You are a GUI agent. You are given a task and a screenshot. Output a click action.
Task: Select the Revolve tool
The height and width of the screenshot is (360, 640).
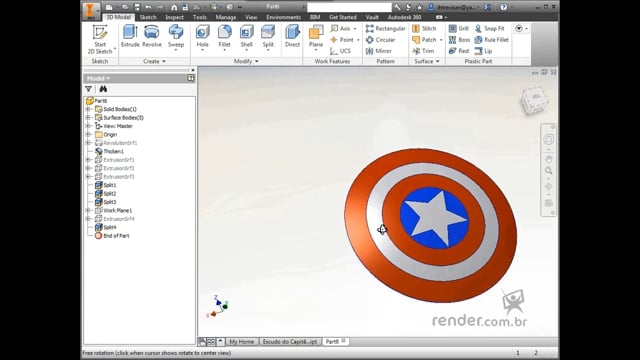point(152,36)
